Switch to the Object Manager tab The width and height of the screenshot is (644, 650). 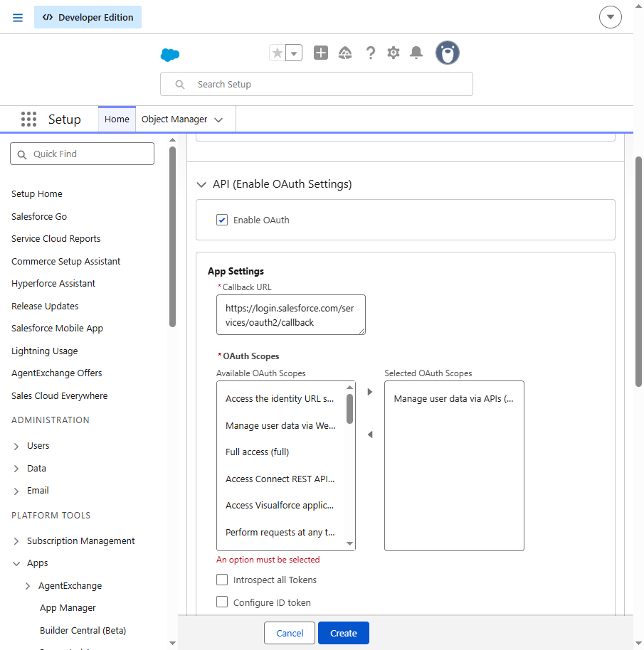(x=174, y=119)
